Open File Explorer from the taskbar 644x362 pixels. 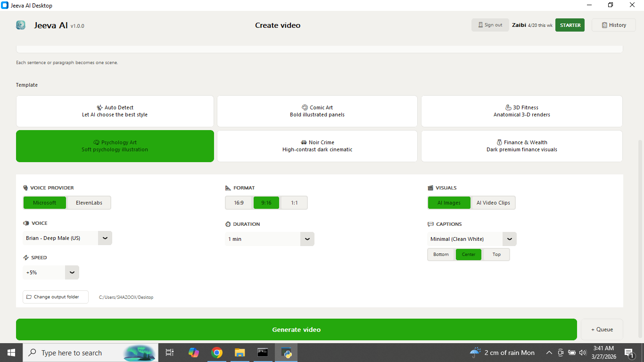tap(240, 353)
